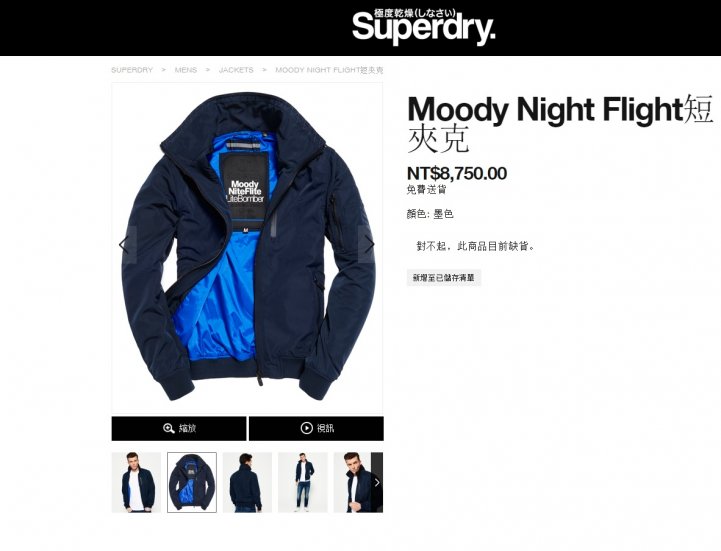Select thumbnail of open jacket flat lay
The image size is (721, 551).
(192, 482)
